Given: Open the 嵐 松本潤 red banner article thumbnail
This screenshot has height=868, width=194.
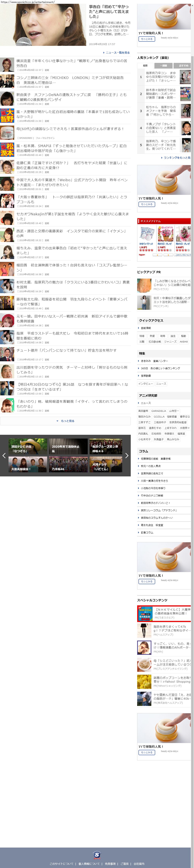Looking at the screenshot, I should tap(7, 150).
